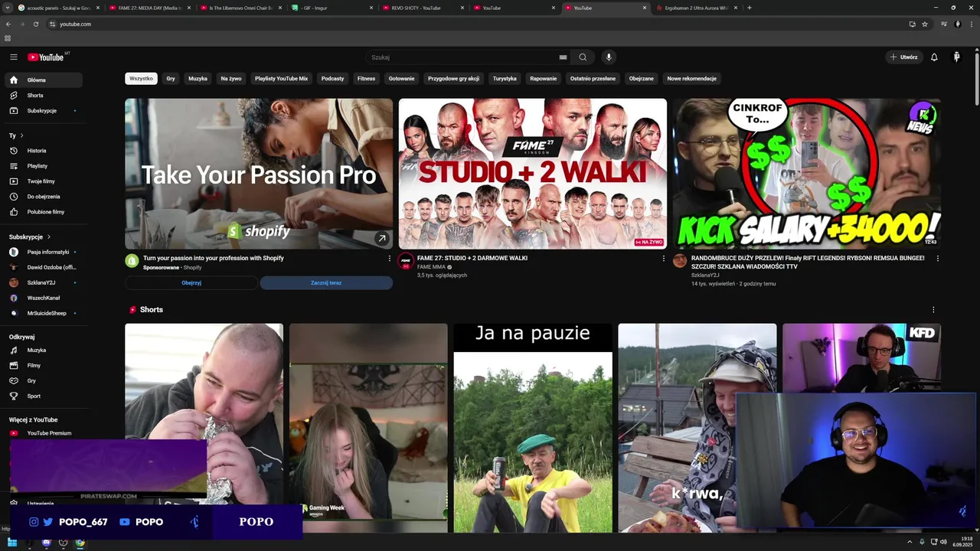Click the search magnifier button
980x551 pixels.
(583, 57)
